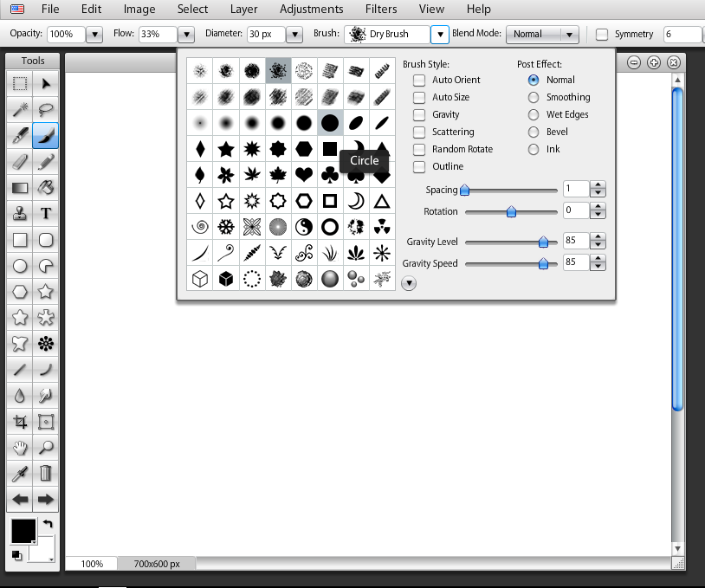The width and height of the screenshot is (705, 588).
Task: Pick the wireframe cube brush
Action: point(200,279)
